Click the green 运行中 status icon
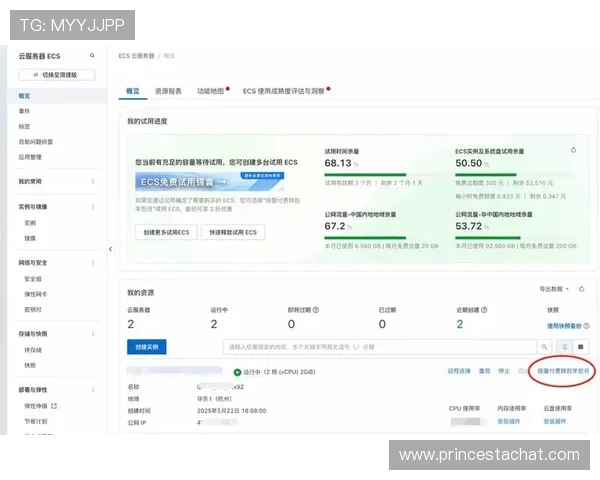 click(x=237, y=372)
